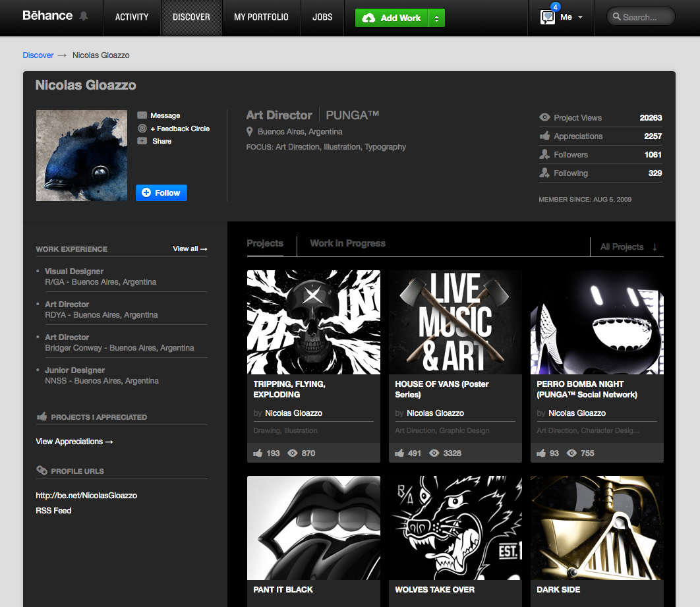Click thumbs-up icon on House of Vans card
The height and width of the screenshot is (607, 700).
click(399, 453)
